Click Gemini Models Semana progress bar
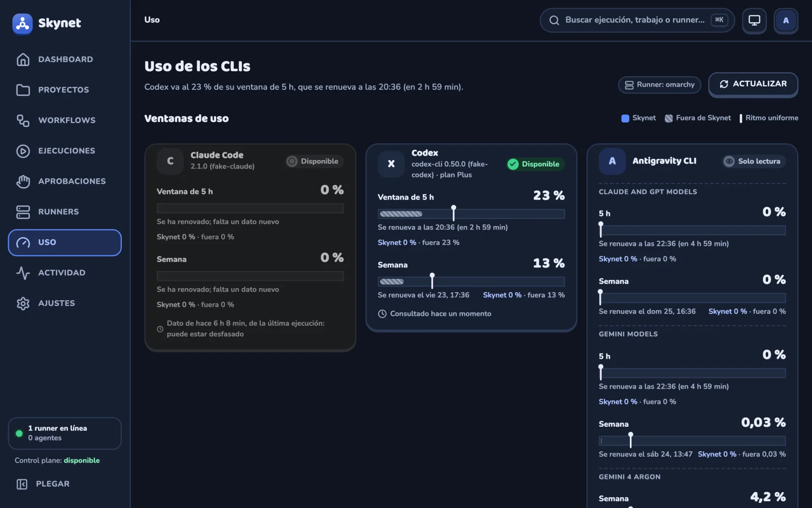Image resolution: width=812 pixels, height=508 pixels. point(692,441)
